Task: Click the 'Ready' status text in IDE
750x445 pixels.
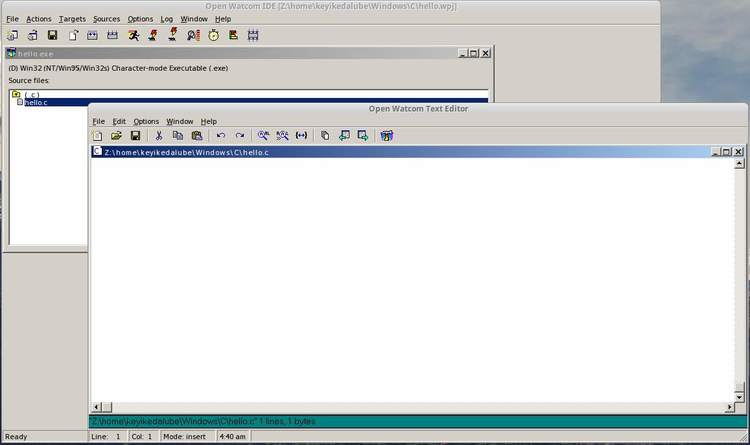Action: 16,436
